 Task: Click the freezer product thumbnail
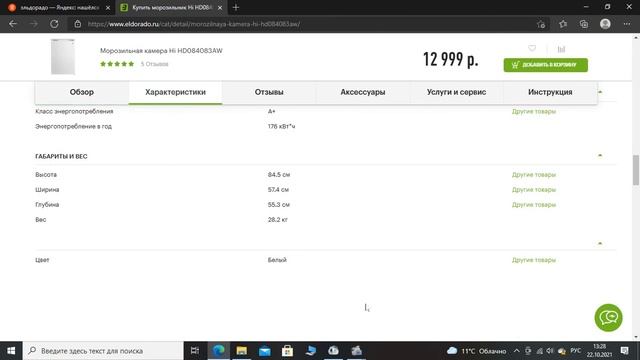pyautogui.click(x=63, y=57)
